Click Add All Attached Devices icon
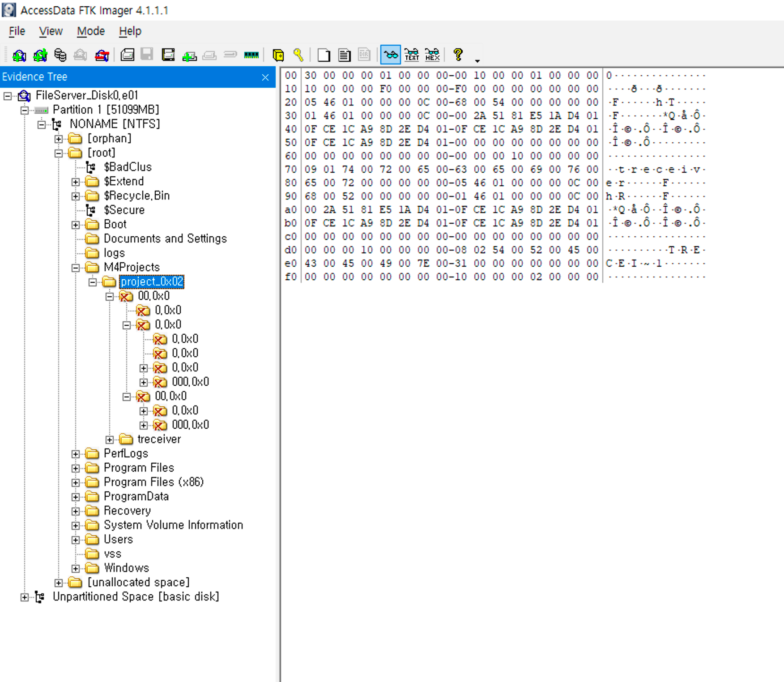784x682 pixels. pos(40,55)
